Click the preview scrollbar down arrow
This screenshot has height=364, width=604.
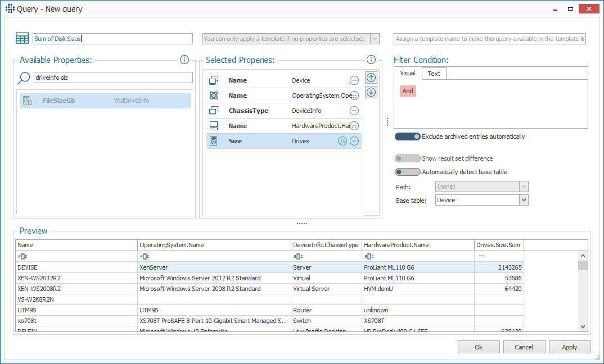point(583,327)
